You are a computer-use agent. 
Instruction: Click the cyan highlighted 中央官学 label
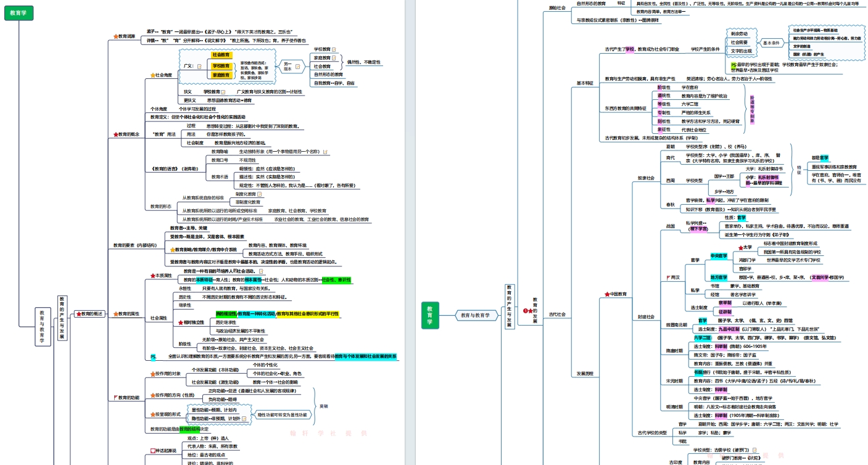(719, 255)
